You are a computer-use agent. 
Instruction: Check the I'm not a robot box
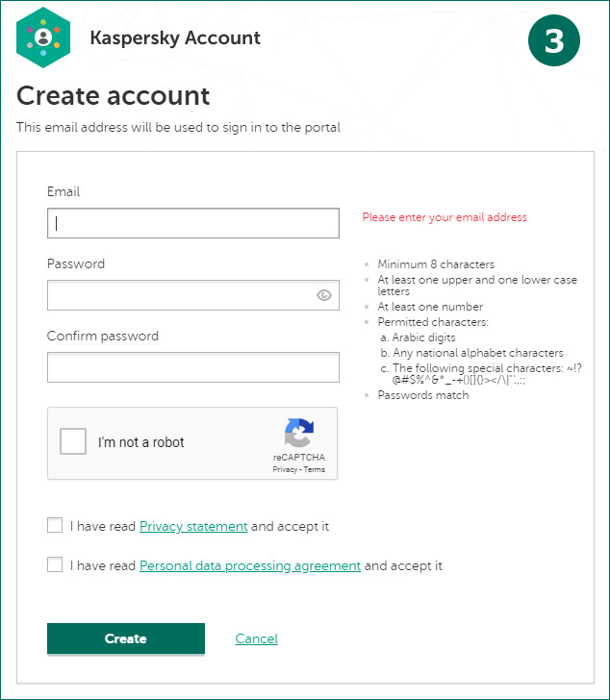[73, 442]
